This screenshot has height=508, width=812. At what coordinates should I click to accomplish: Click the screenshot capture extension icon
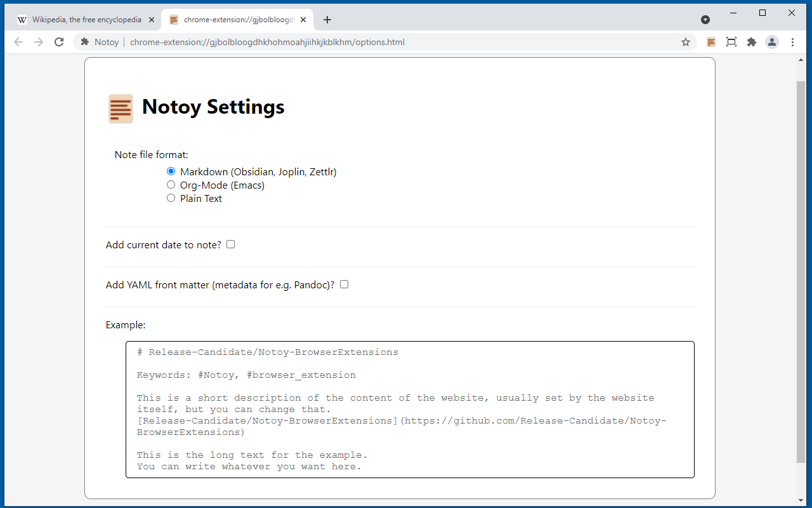click(x=731, y=42)
